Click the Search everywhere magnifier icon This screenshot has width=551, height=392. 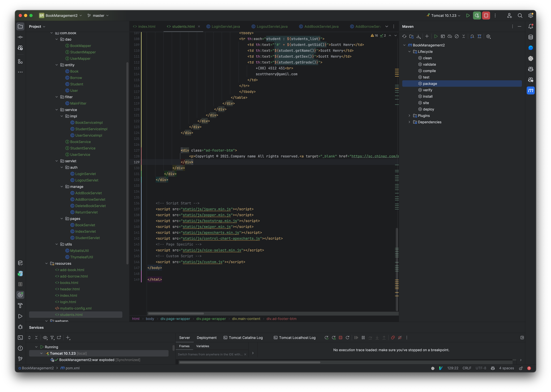520,15
